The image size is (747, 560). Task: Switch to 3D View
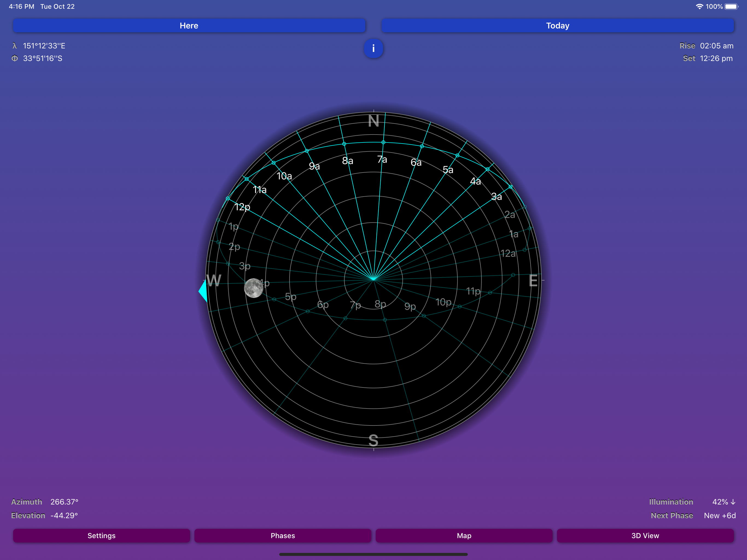[645, 536]
